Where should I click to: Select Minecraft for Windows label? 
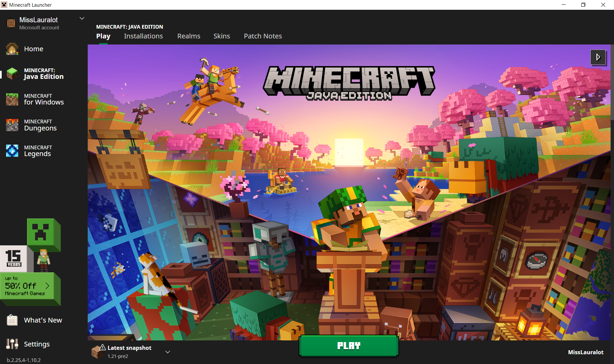(x=44, y=99)
